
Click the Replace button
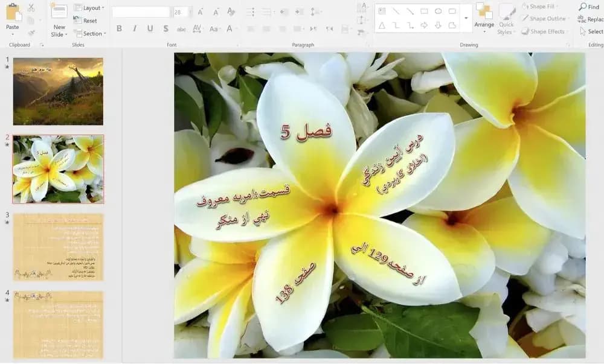[x=591, y=19]
